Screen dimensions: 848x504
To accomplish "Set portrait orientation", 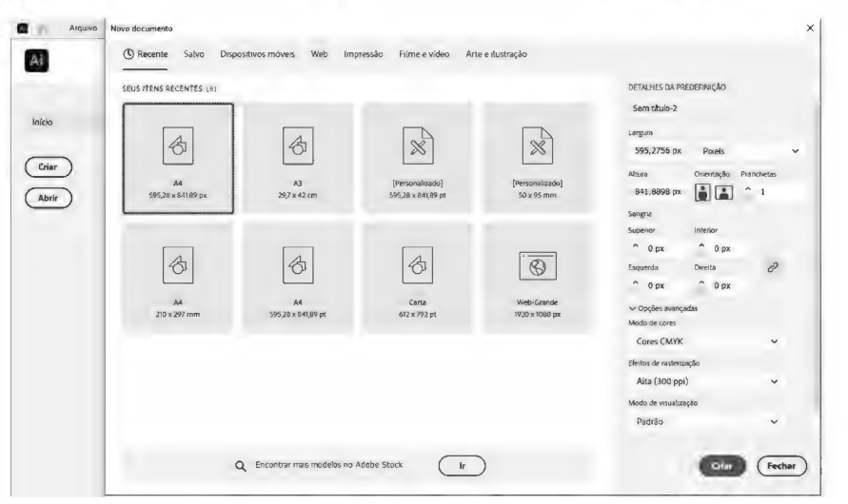I will click(702, 192).
